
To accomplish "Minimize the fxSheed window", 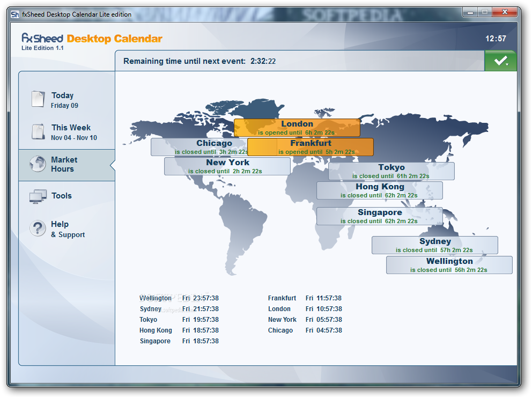I will [x=470, y=12].
